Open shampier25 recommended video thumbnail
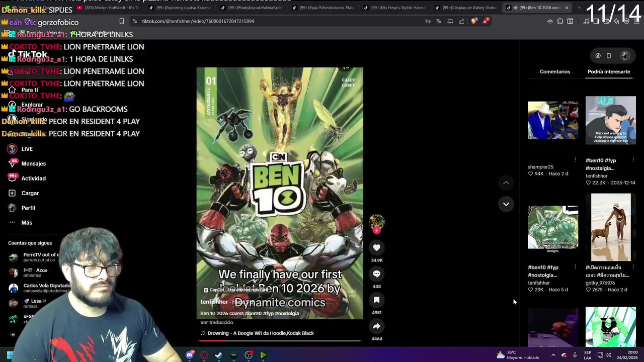644x362 pixels. 553,120
